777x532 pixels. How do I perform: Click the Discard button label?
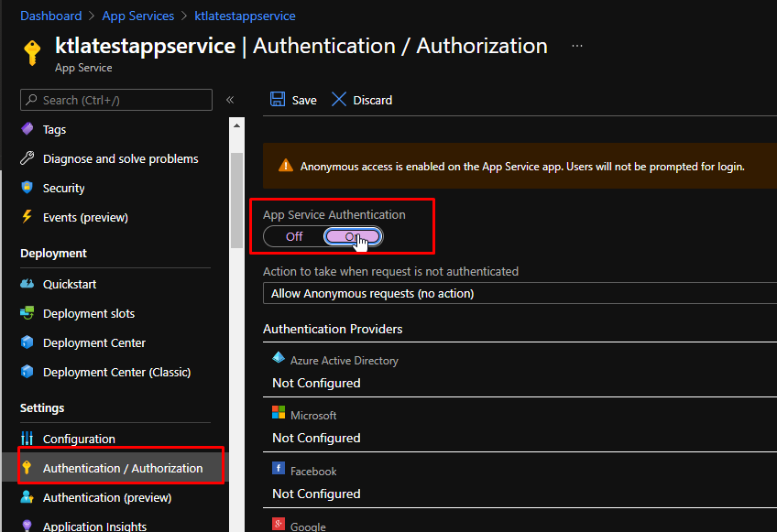pyautogui.click(x=373, y=100)
